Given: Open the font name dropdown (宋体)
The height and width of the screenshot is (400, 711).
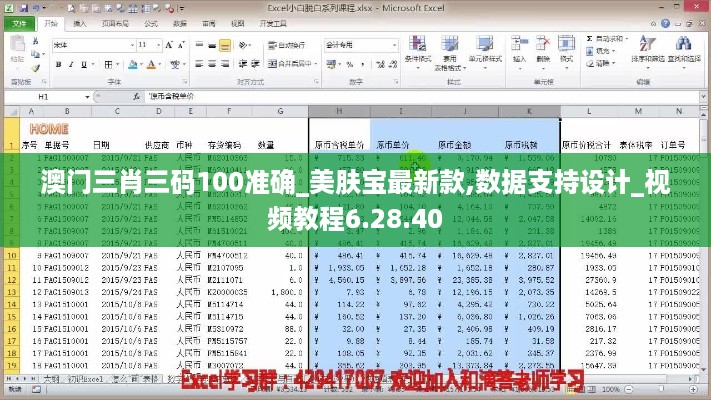Looking at the screenshot, I should click(132, 45).
